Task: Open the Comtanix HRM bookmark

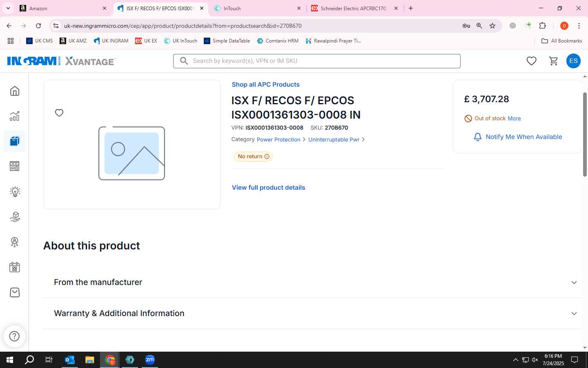Action: coord(278,41)
